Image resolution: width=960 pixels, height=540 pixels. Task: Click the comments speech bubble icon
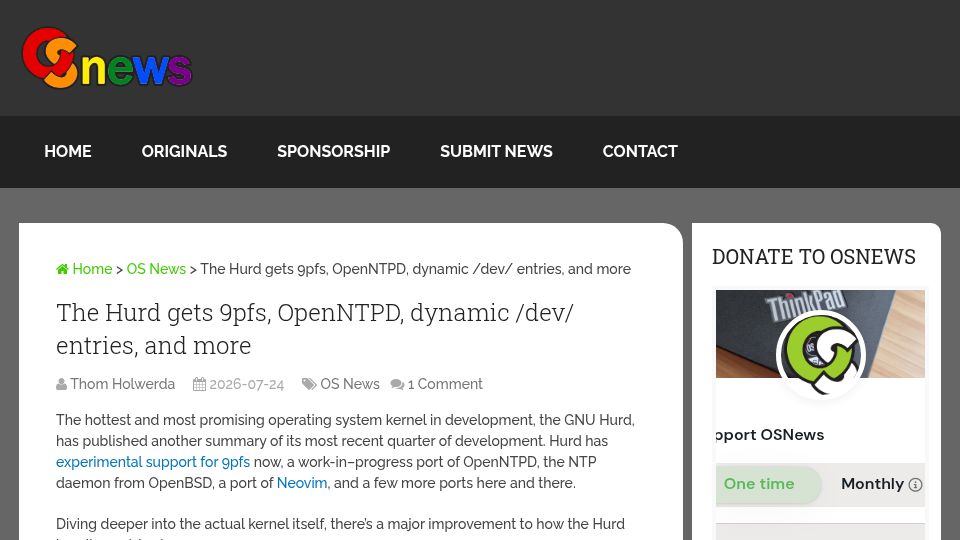click(397, 384)
